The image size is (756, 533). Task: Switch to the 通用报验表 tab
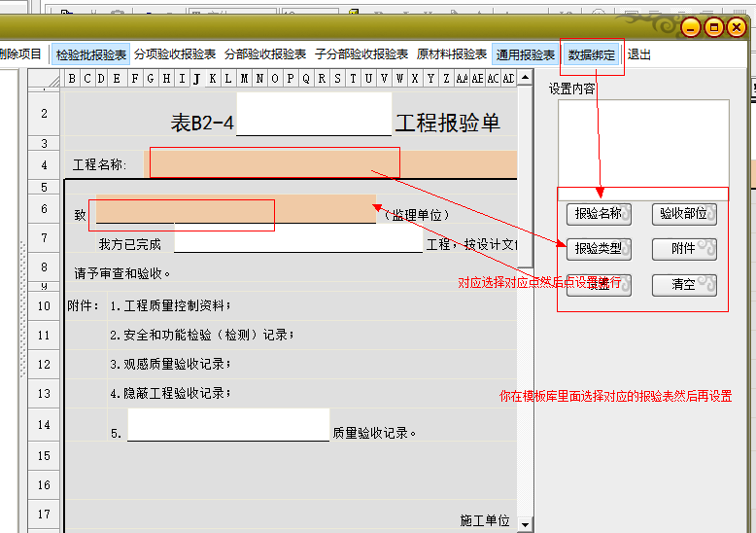pyautogui.click(x=525, y=55)
